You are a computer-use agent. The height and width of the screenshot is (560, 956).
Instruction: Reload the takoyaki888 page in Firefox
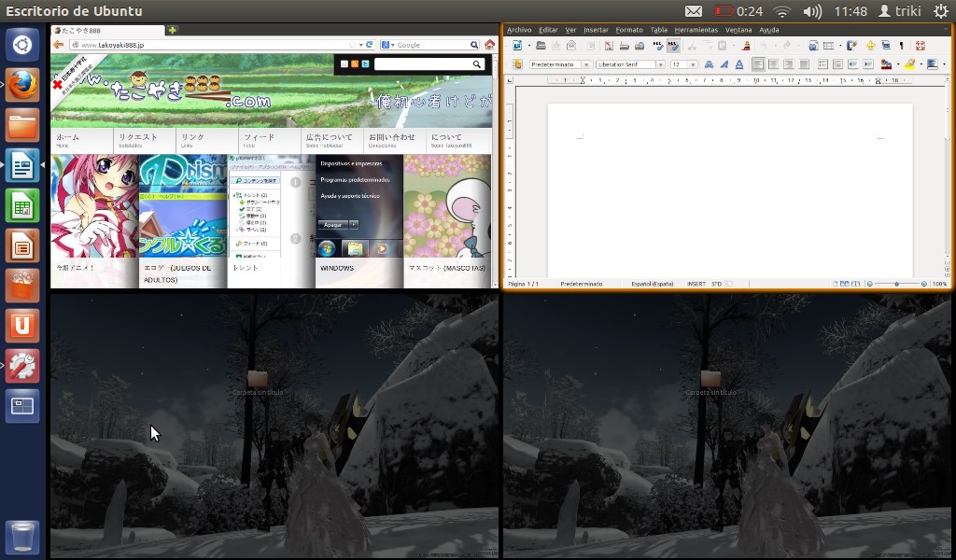pos(370,45)
